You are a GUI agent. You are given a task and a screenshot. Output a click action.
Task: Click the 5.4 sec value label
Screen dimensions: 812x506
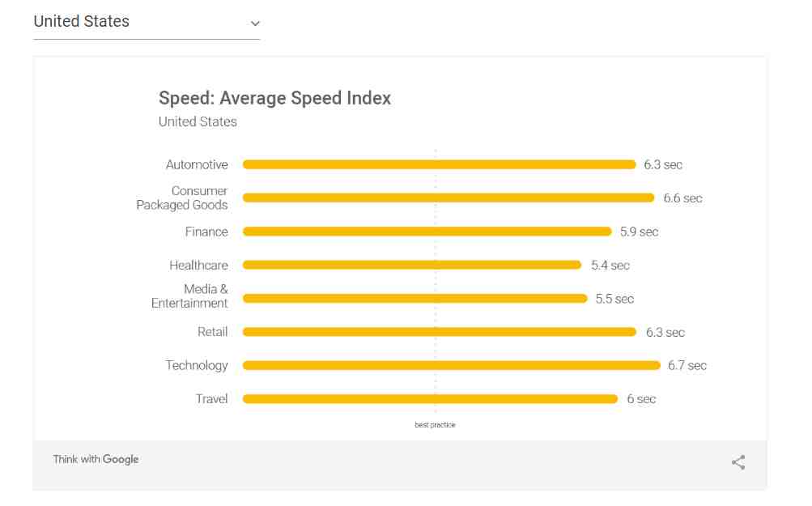coord(610,265)
